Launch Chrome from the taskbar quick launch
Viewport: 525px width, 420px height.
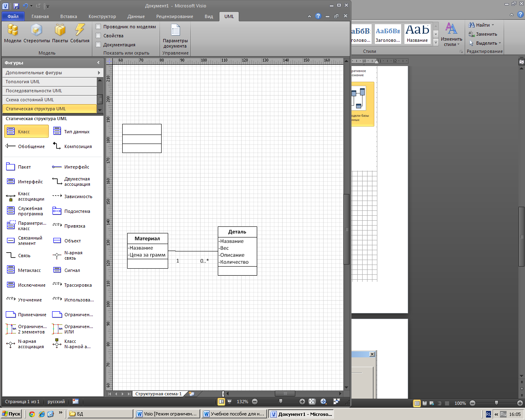tap(32, 414)
